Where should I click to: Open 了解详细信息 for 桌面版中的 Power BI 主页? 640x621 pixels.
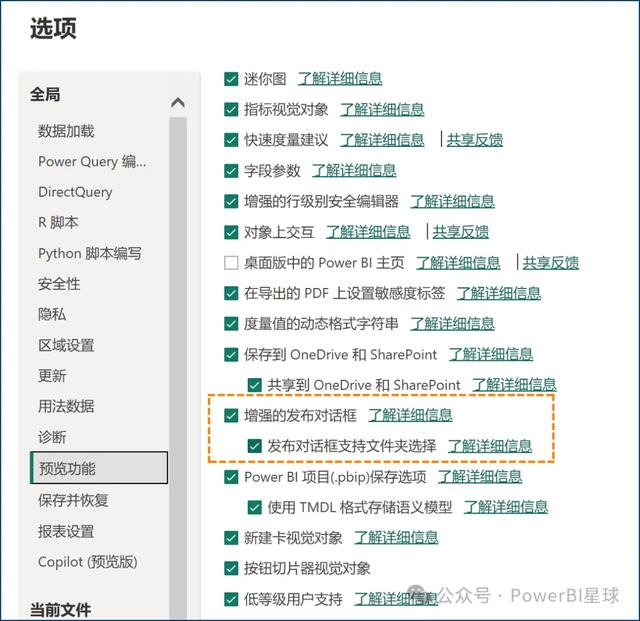pos(458,263)
